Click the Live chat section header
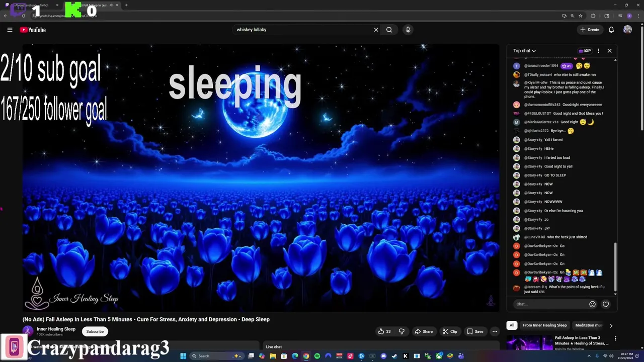Screen dimensions: 644x362 274,347
